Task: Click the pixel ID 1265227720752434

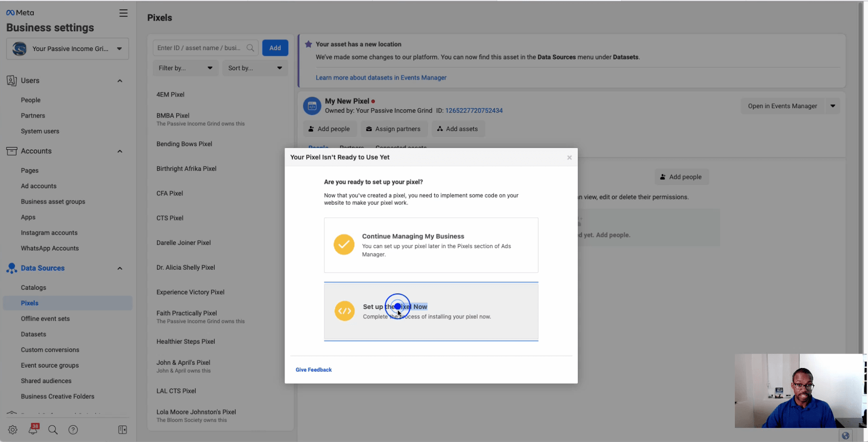Action: coord(474,110)
